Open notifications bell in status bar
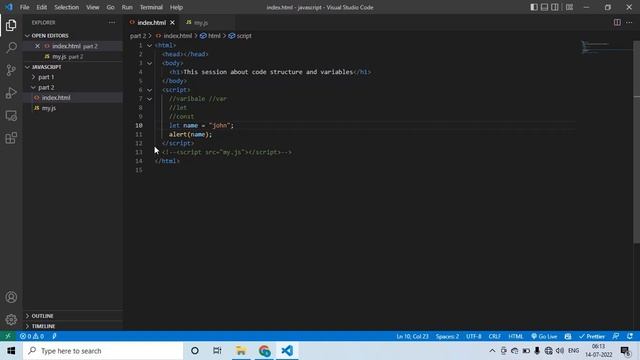The height and width of the screenshot is (360, 640). [x=630, y=336]
